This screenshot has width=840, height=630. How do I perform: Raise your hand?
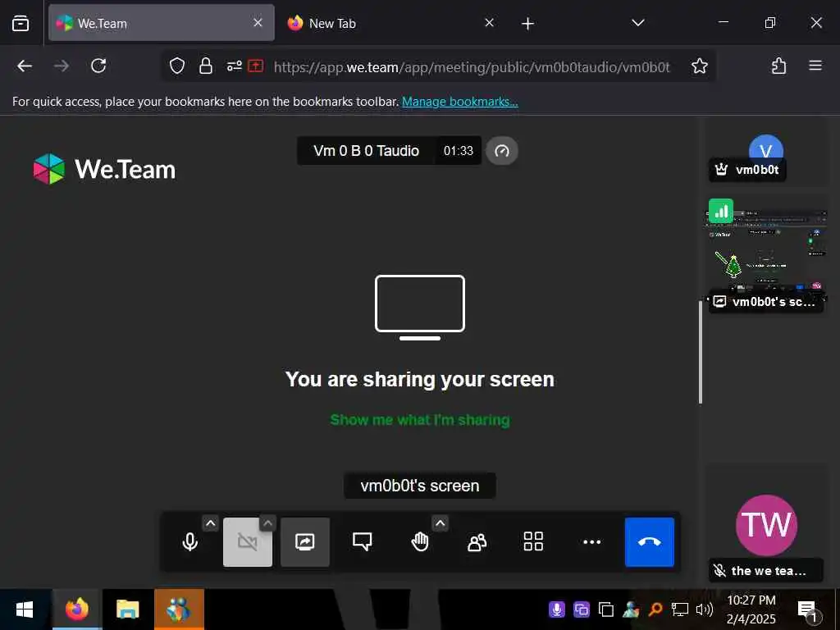click(x=420, y=541)
